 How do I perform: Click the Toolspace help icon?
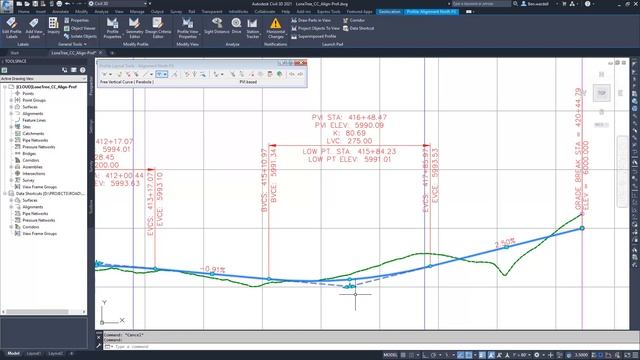(83, 70)
